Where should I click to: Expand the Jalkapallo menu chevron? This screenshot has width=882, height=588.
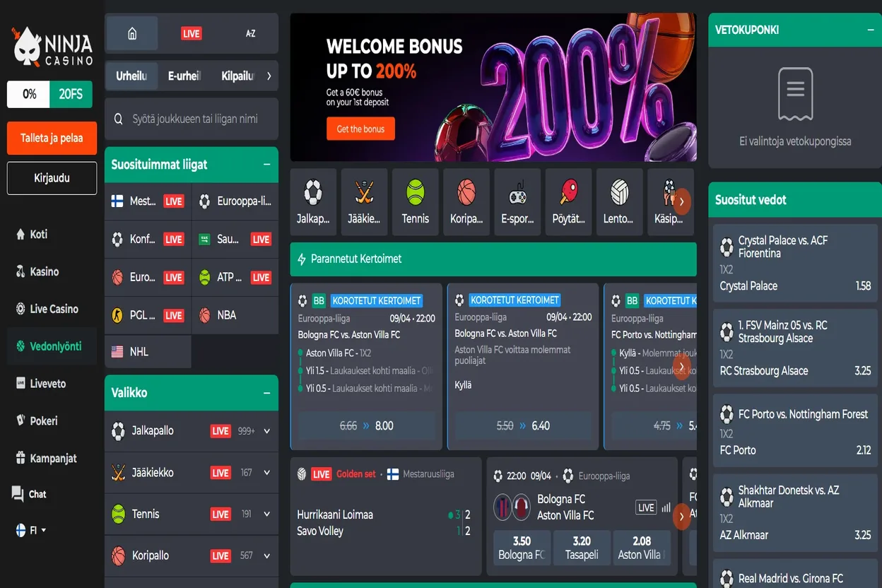point(266,431)
